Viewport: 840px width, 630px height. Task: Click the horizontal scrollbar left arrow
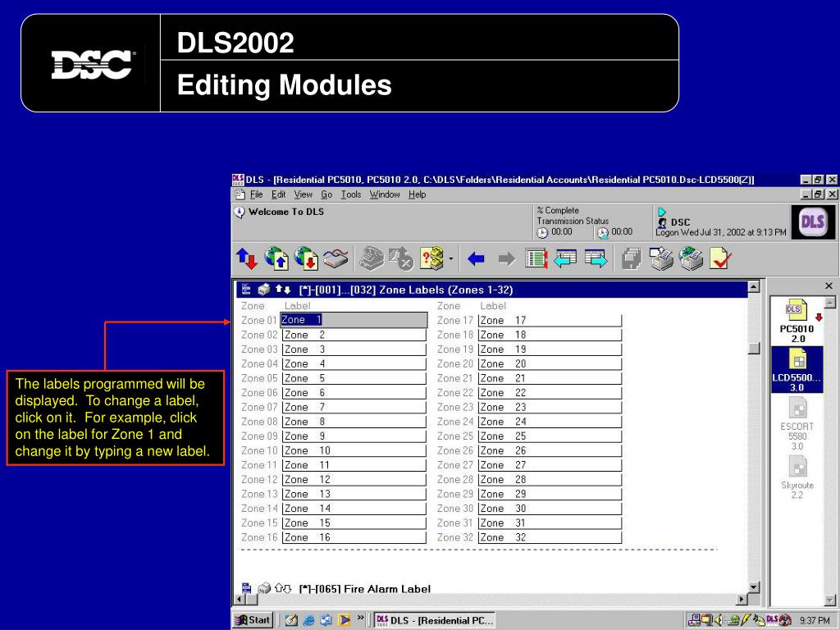pos(240,600)
